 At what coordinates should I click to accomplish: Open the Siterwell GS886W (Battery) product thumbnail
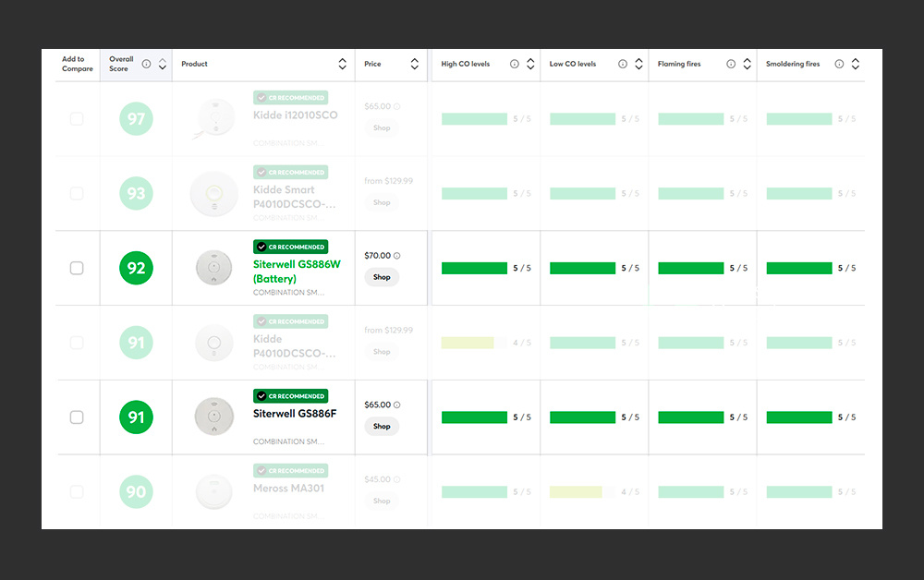(214, 268)
